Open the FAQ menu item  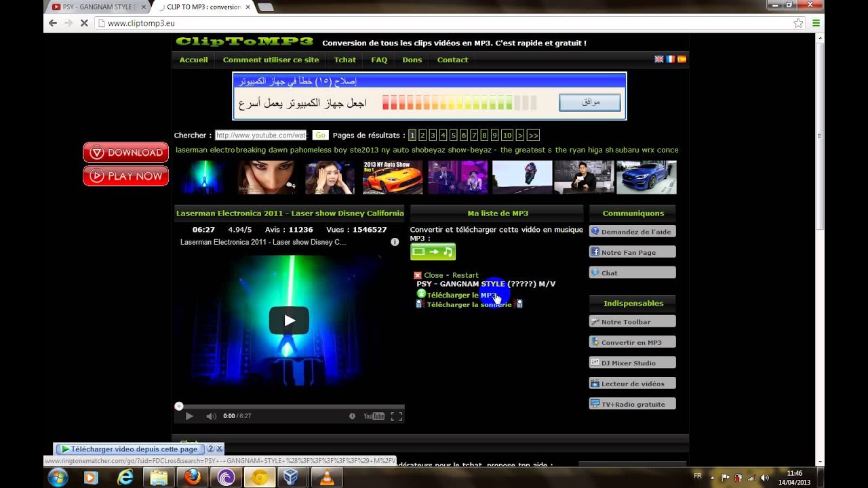[x=379, y=60]
